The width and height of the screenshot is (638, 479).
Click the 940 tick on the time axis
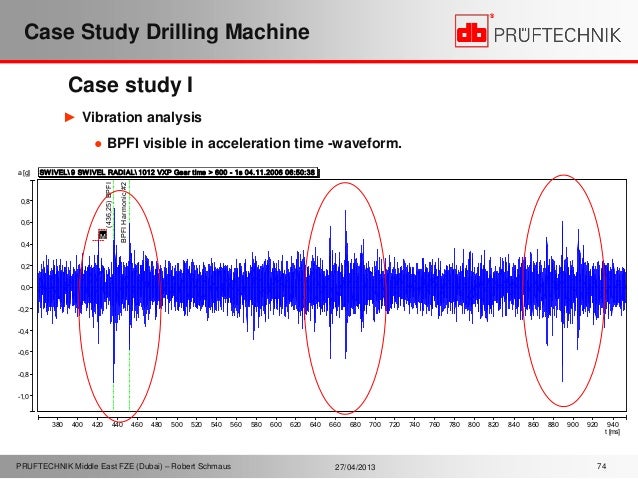(x=613, y=424)
